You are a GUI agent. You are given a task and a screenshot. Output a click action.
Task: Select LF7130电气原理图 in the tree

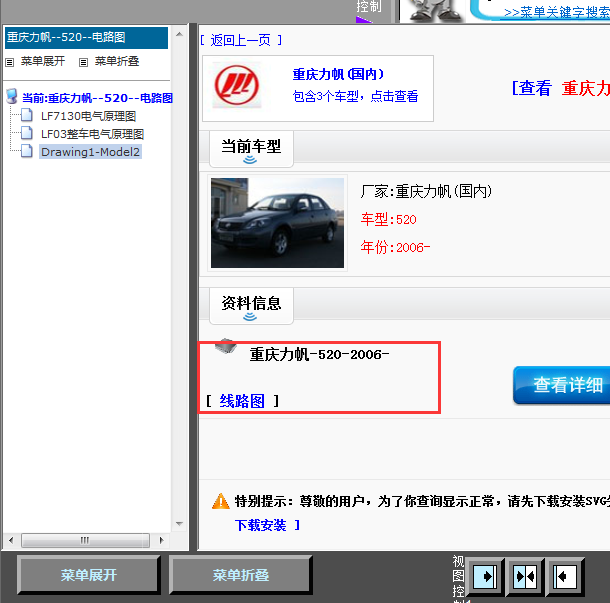88,116
